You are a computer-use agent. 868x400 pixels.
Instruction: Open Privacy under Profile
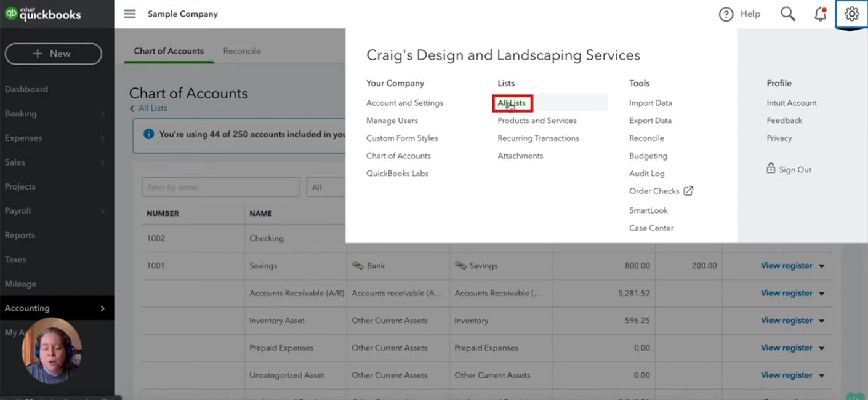pyautogui.click(x=779, y=138)
